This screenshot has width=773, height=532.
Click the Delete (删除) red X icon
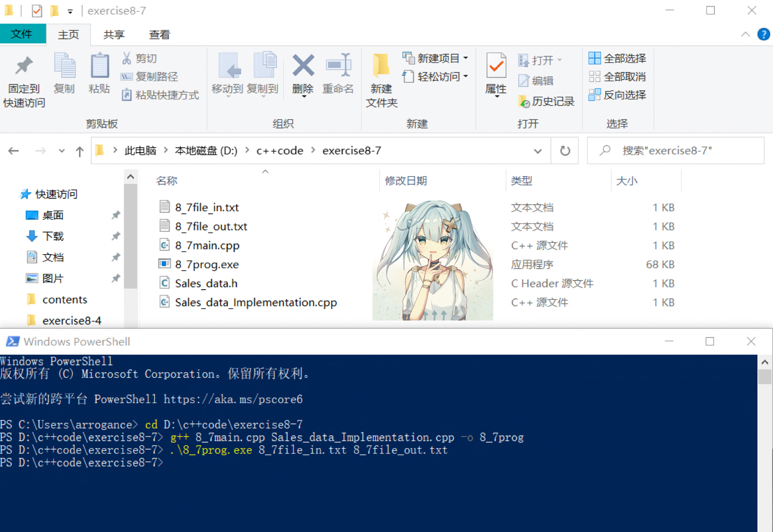point(303,66)
